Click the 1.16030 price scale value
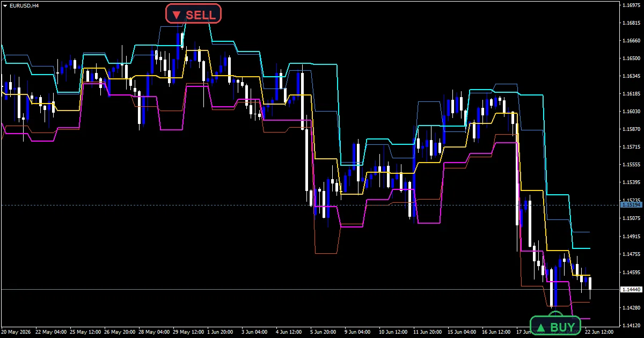Image resolution: width=644 pixels, height=338 pixels. coord(631,112)
